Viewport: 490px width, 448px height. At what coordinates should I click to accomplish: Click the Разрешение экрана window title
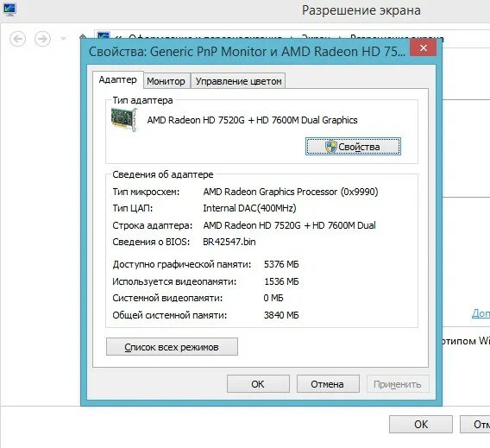pyautogui.click(x=361, y=10)
